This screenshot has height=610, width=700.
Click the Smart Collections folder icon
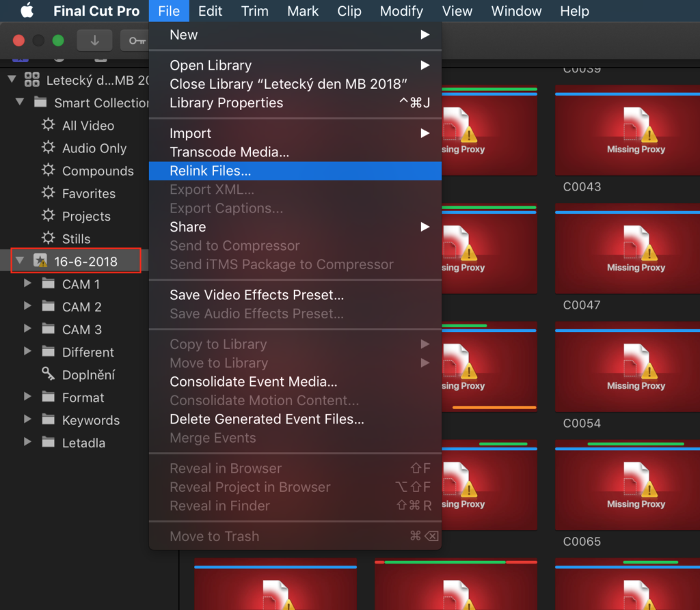(x=40, y=102)
